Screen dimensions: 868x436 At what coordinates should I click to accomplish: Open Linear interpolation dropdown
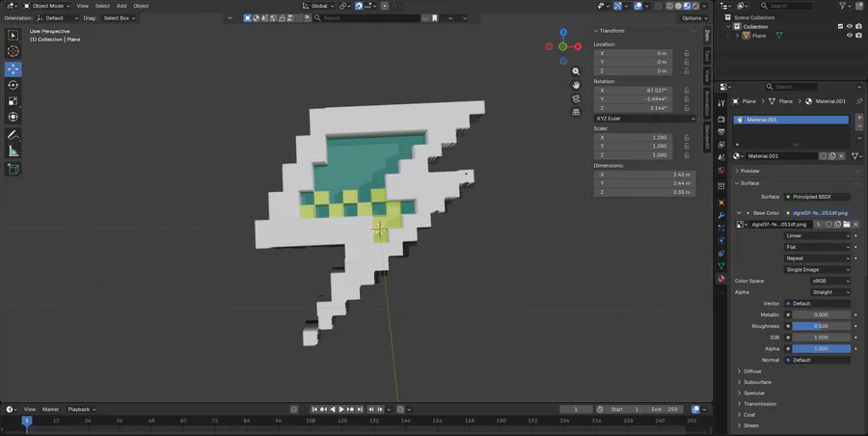818,236
